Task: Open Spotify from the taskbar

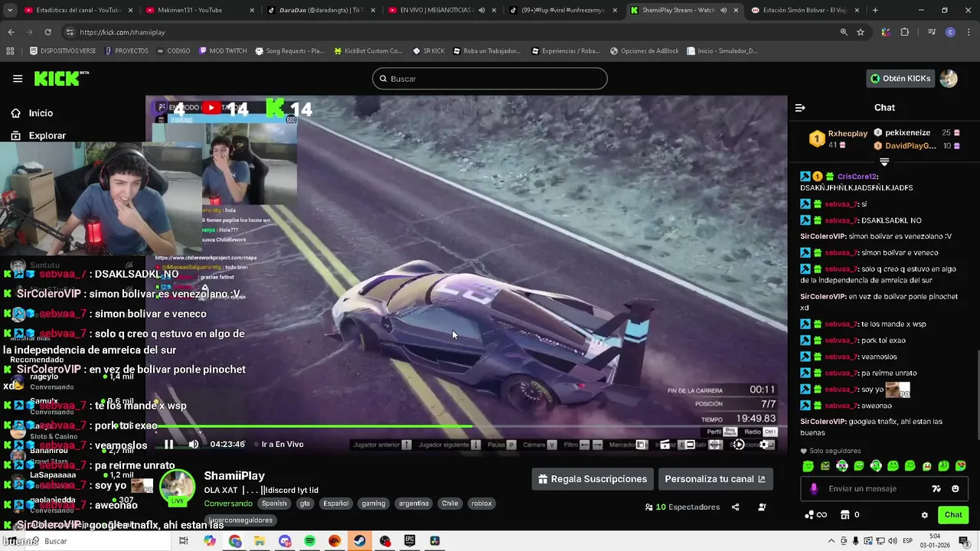Action: point(309,541)
